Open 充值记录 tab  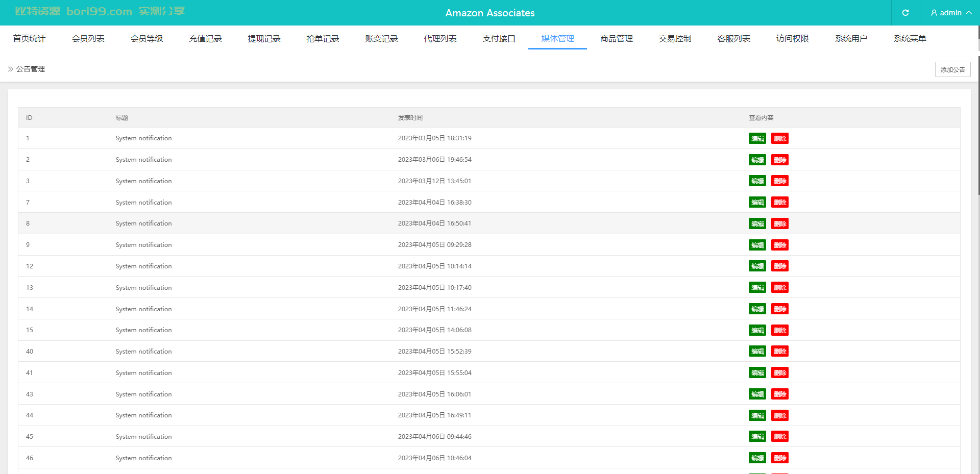(205, 39)
